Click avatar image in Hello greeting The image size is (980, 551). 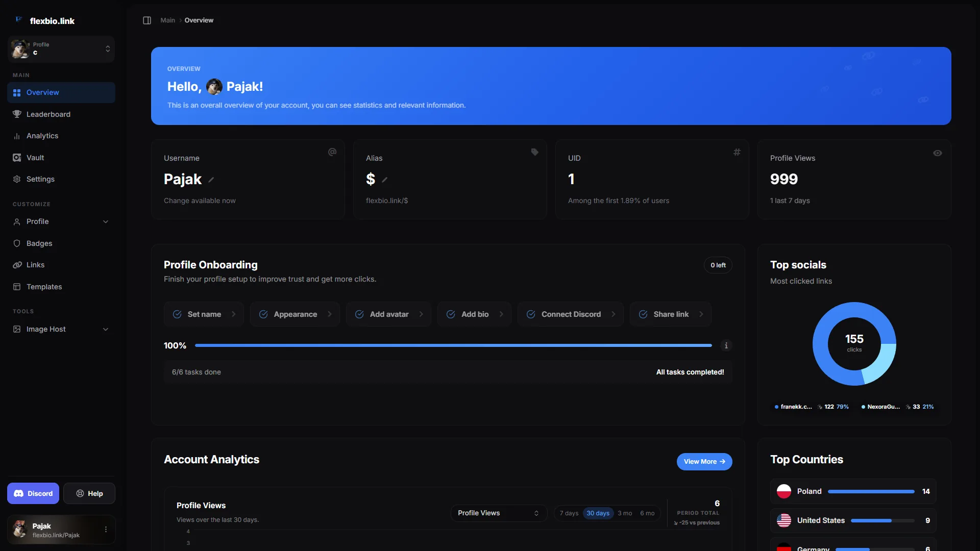click(x=214, y=87)
